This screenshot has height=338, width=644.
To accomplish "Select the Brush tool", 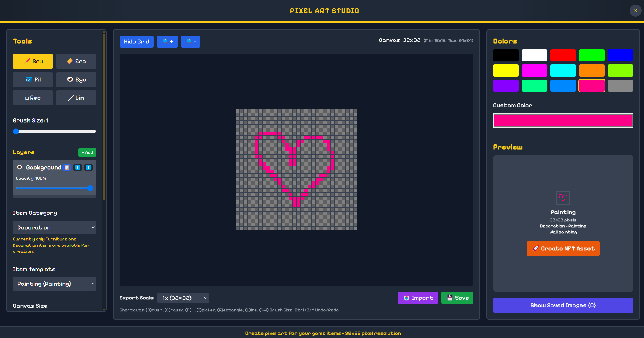I will point(33,61).
